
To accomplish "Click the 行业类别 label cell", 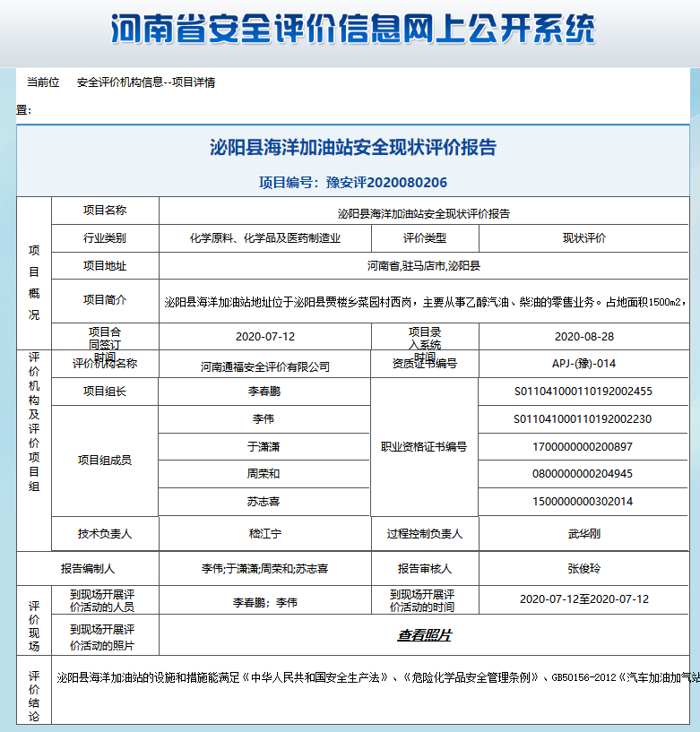I will click(x=105, y=238).
